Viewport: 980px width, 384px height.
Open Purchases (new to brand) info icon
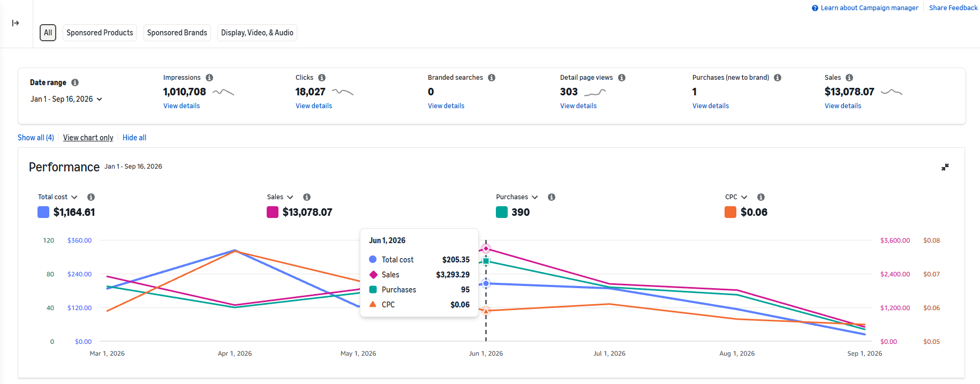tap(778, 78)
